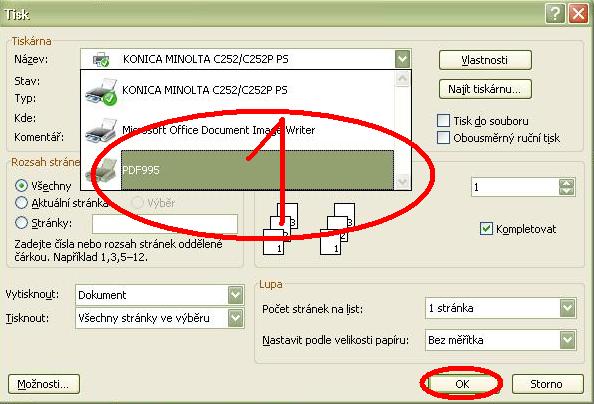
Task: Click the Microsoft Office Document Image Writer icon
Action: (x=101, y=130)
